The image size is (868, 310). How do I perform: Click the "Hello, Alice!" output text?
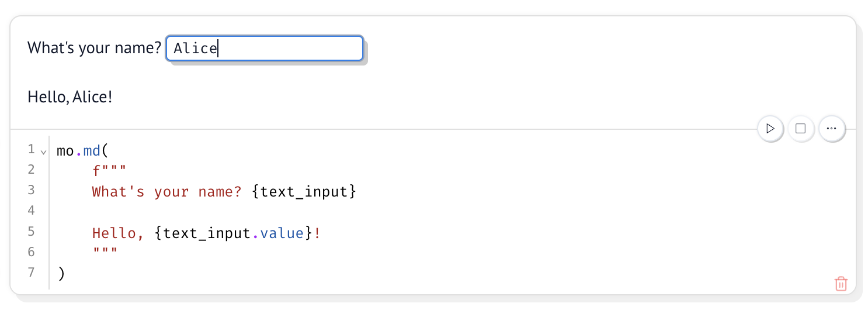(x=70, y=97)
